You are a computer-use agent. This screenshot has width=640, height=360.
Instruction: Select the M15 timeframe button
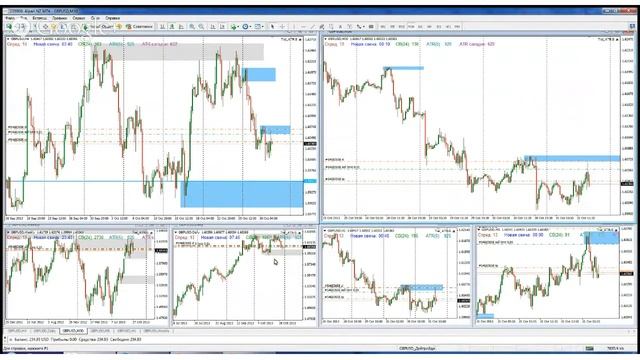point(402,27)
